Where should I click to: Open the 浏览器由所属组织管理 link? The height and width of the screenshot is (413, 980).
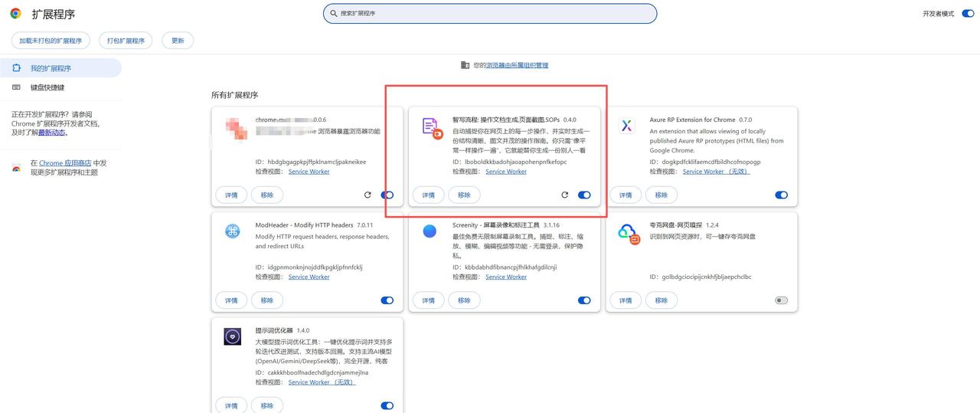tap(517, 65)
